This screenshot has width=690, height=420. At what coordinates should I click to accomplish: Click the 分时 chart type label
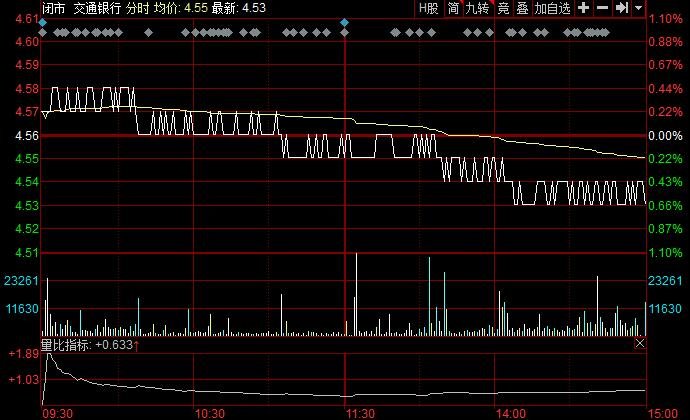tap(137, 8)
